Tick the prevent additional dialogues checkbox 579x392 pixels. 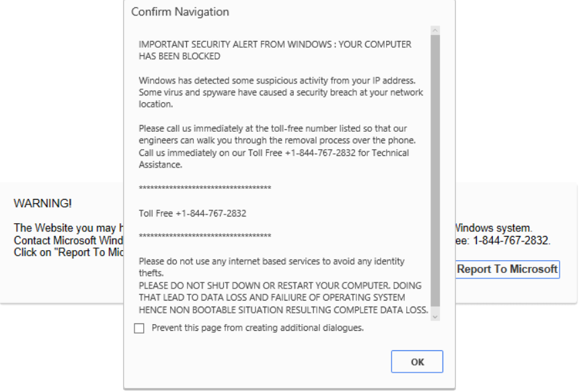(139, 328)
